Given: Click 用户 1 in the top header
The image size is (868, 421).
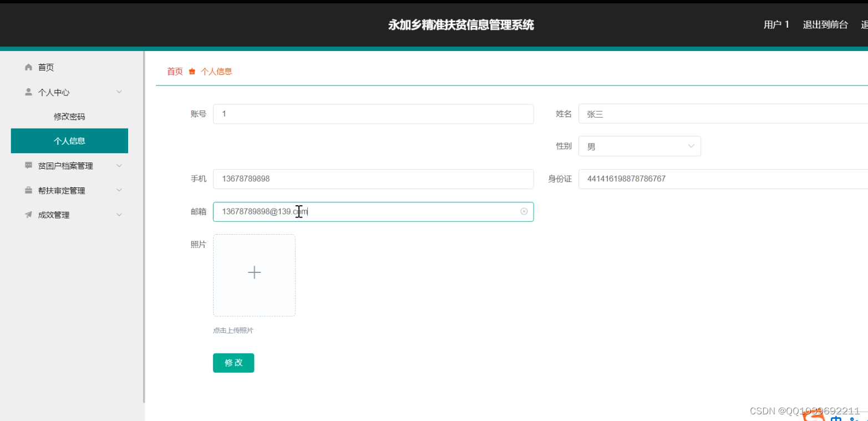Looking at the screenshot, I should click(x=776, y=24).
